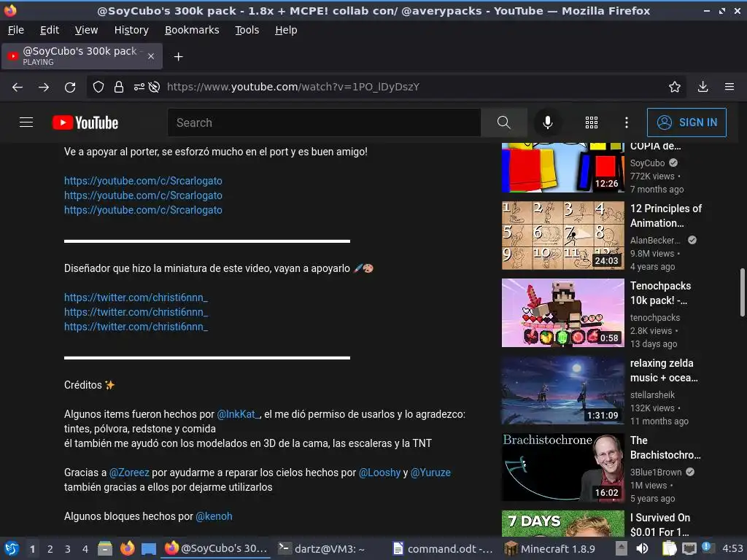Focus the YouTube Search input field
The height and width of the screenshot is (560, 747).
[324, 122]
